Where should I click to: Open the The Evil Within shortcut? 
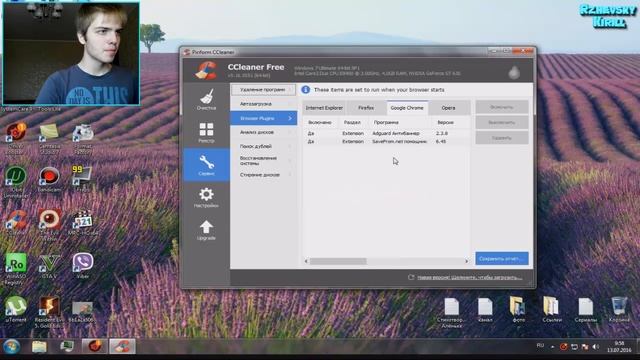click(49, 224)
